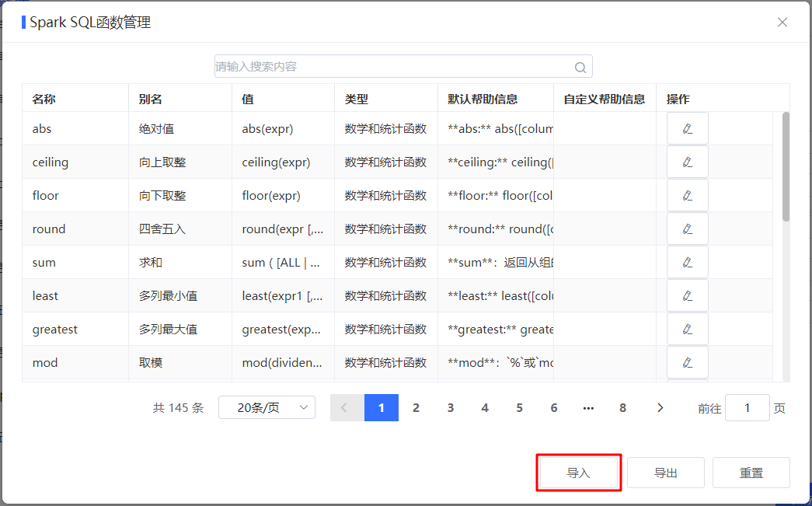Image resolution: width=812 pixels, height=506 pixels.
Task: Select the 'sum' name cell
Action: point(75,262)
